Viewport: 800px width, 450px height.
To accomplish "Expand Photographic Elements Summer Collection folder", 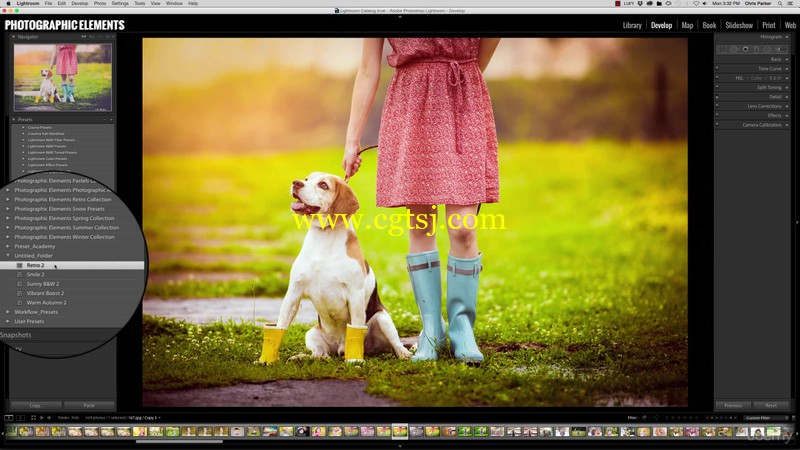I will coord(7,228).
